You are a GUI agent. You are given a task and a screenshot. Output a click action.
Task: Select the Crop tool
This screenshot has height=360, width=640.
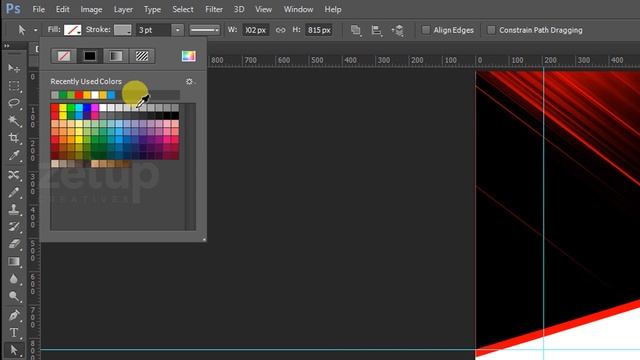(x=14, y=138)
